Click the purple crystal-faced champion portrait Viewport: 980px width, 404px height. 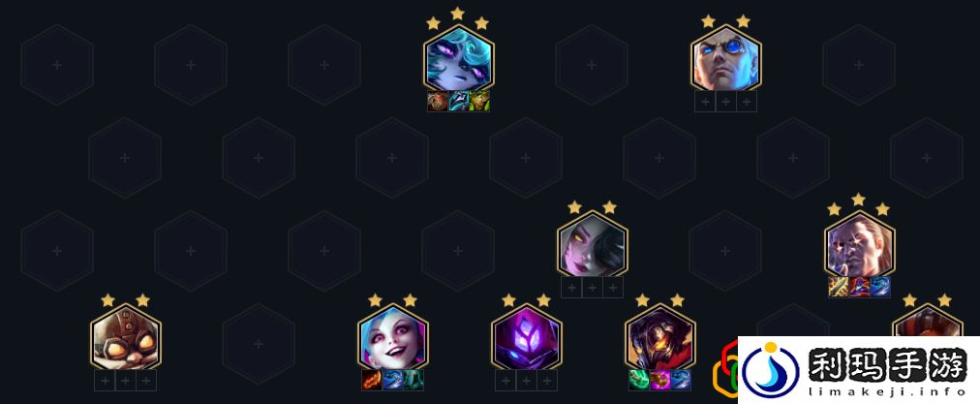pyautogui.click(x=526, y=338)
